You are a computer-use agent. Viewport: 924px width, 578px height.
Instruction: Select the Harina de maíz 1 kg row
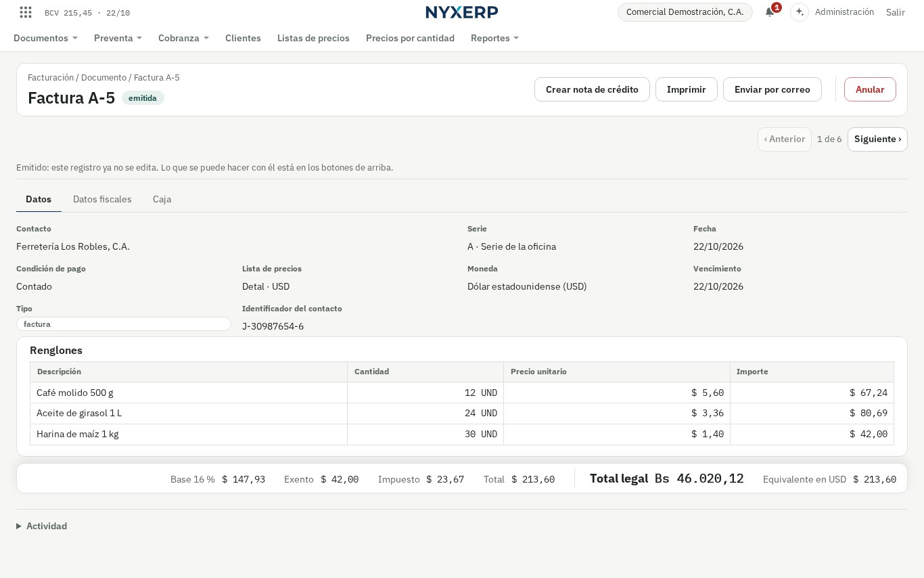coord(462,435)
